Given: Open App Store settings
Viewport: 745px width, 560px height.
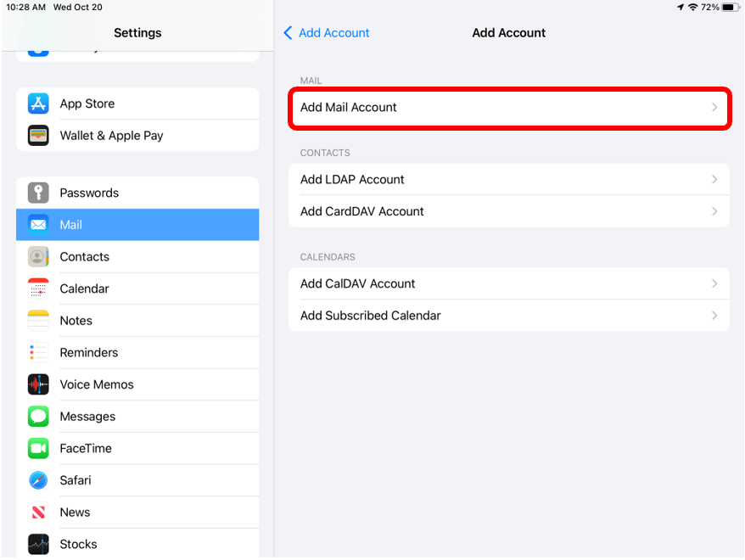Looking at the screenshot, I should [137, 104].
